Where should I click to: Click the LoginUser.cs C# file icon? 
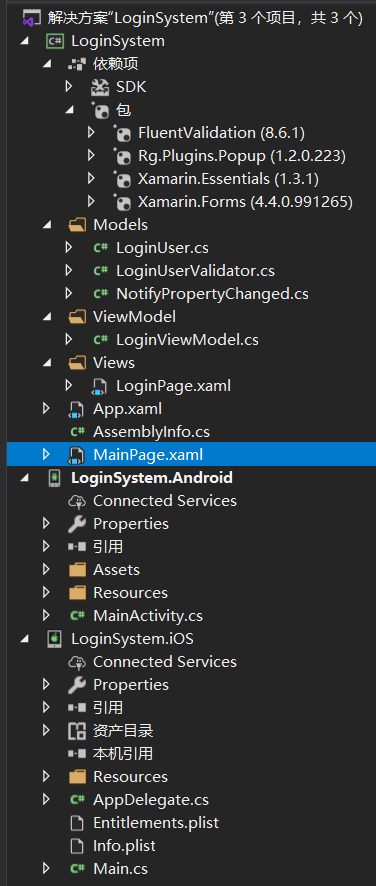101,248
